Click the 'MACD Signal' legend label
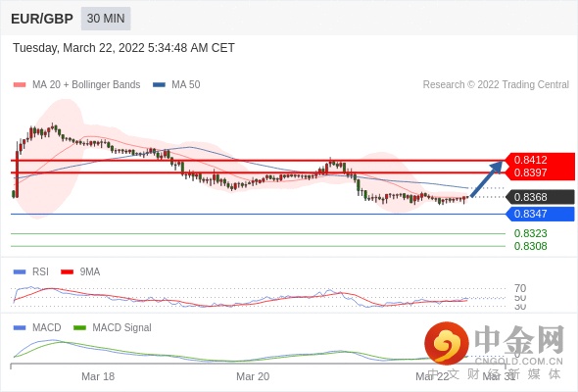This screenshot has width=578, height=392. (x=121, y=328)
